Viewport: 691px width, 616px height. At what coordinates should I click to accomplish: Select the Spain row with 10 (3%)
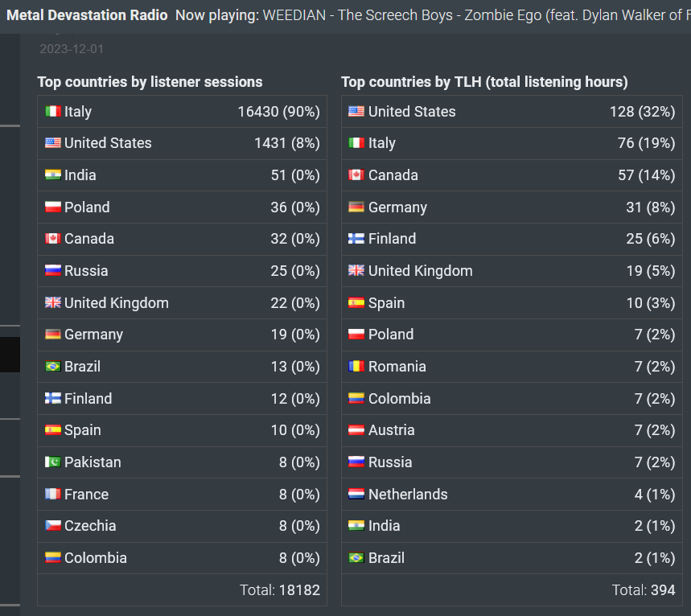click(512, 302)
